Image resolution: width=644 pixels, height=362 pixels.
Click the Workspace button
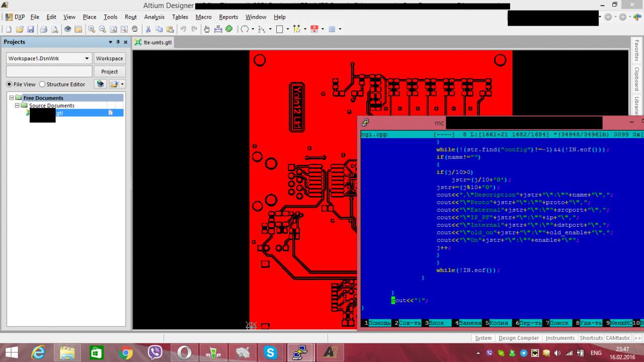(110, 58)
